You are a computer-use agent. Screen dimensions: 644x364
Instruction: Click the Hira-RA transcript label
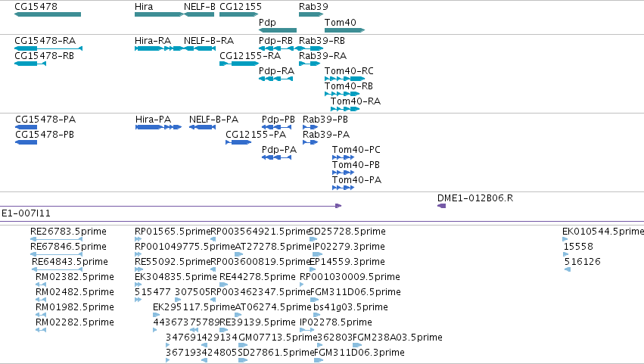point(153,41)
